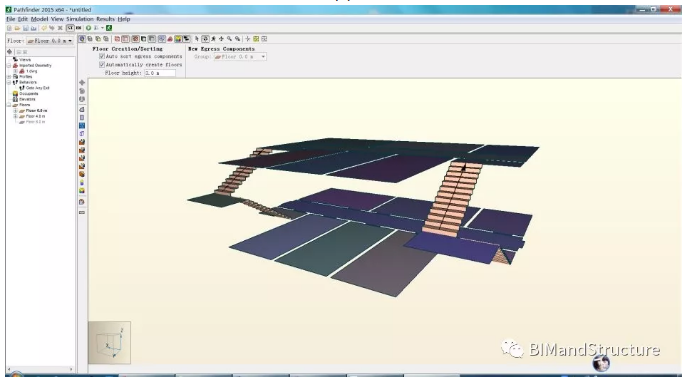Viewport: 685px width, 380px height.
Task: Select the zoom box tool
Action: (238, 39)
